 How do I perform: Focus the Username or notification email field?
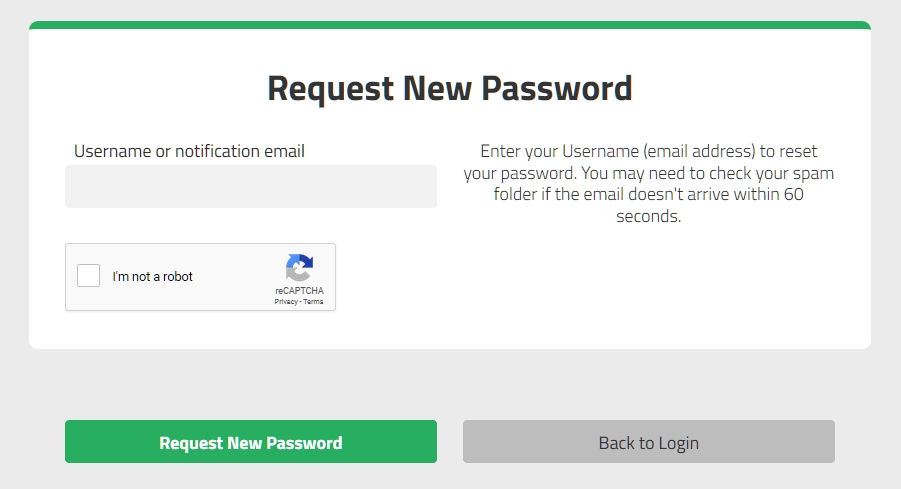(x=251, y=186)
